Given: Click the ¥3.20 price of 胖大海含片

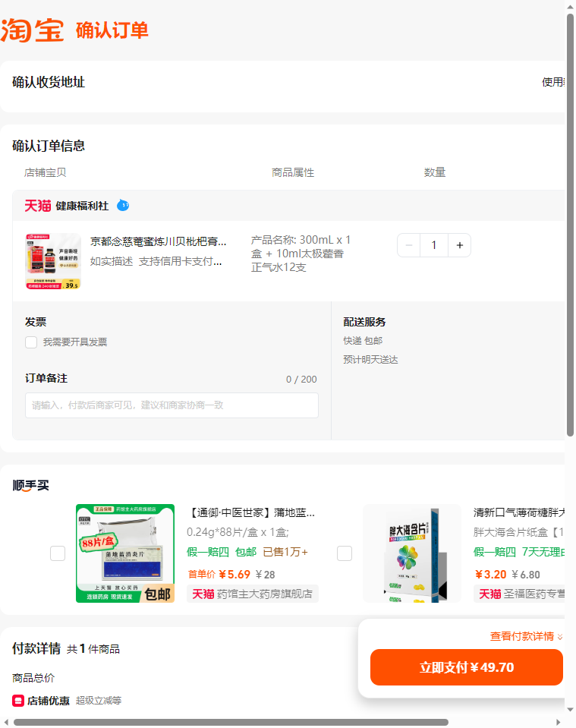Looking at the screenshot, I should point(490,575).
